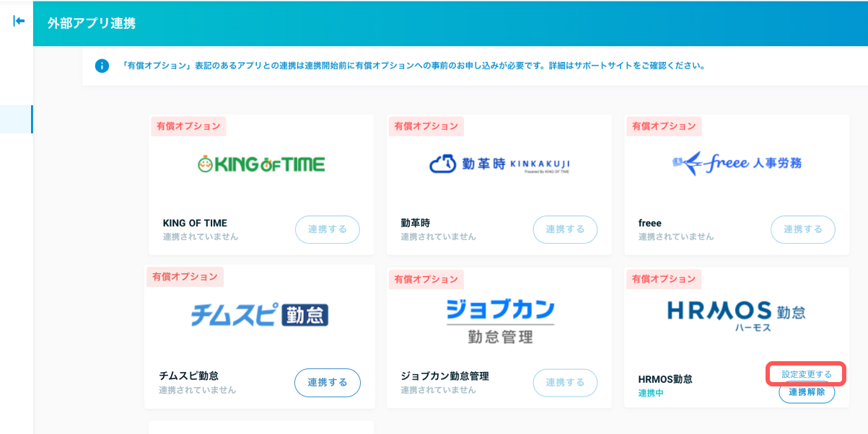
Task: Click the 有償オプション badge on チムスピ勤怠 card
Action: 185,277
